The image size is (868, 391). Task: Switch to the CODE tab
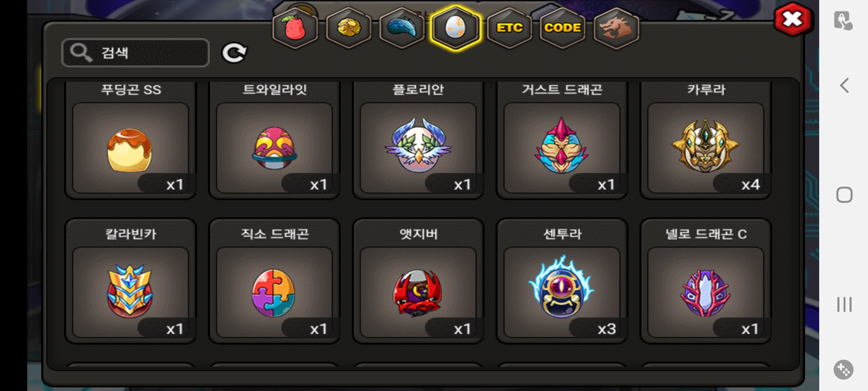(562, 28)
